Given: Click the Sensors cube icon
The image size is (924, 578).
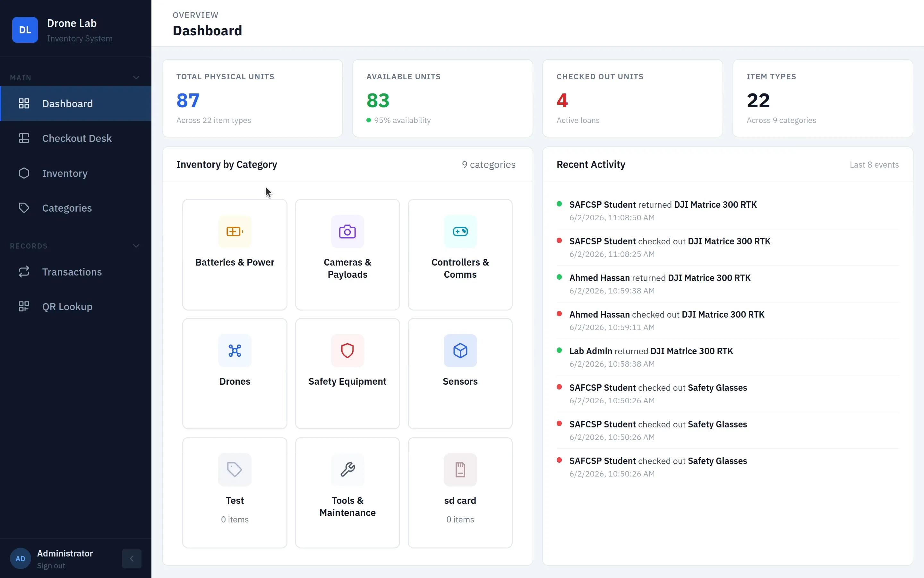Looking at the screenshot, I should 460,351.
